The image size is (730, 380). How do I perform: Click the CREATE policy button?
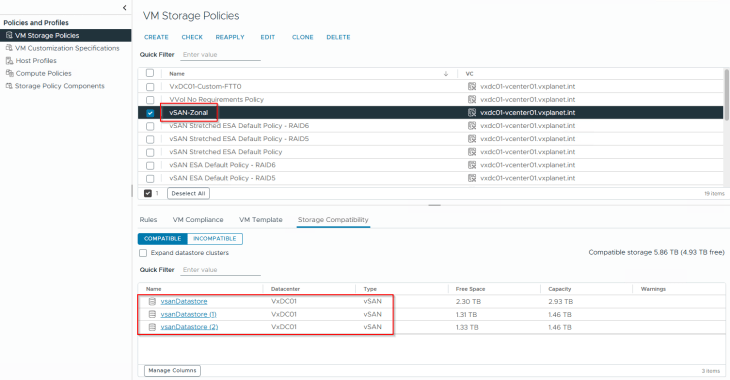[x=156, y=37]
